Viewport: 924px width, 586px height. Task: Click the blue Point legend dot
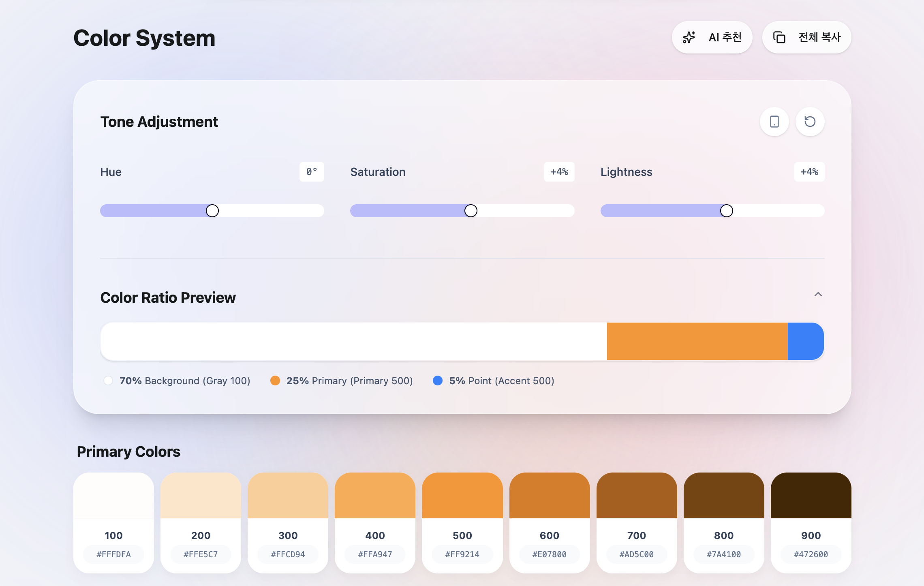pyautogui.click(x=438, y=381)
